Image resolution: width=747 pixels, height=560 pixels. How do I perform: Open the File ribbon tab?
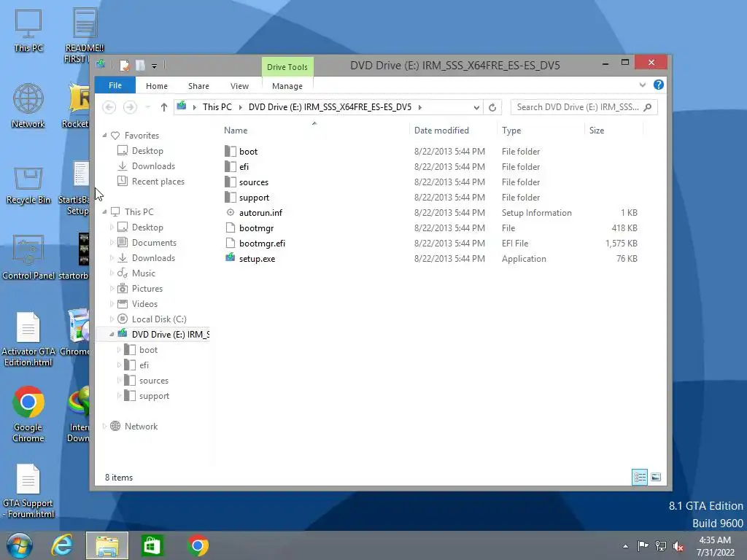(115, 85)
